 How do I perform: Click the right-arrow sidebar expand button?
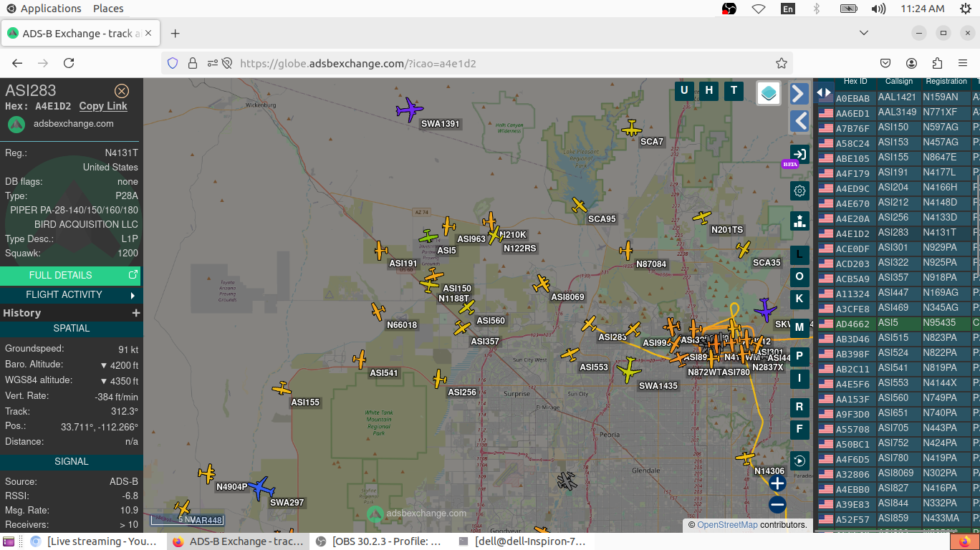(799, 93)
